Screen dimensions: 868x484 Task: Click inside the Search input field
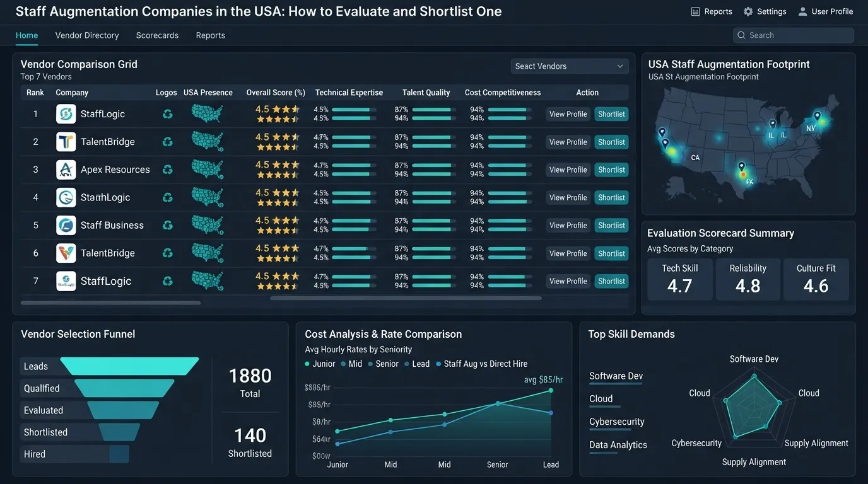(x=794, y=35)
